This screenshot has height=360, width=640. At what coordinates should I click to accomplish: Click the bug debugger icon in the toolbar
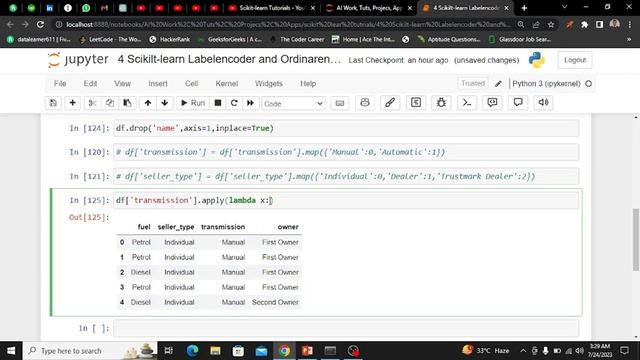441,102
